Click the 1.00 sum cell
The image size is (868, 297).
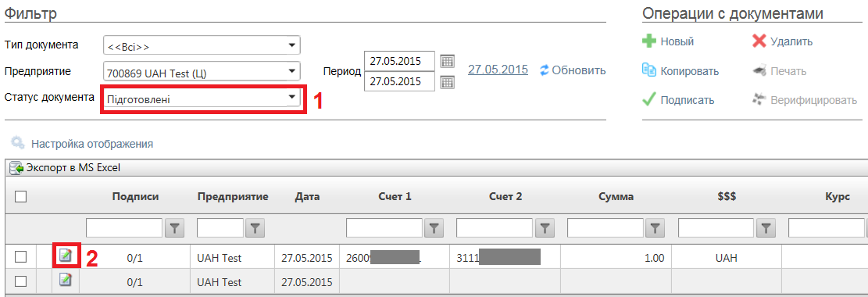click(616, 258)
